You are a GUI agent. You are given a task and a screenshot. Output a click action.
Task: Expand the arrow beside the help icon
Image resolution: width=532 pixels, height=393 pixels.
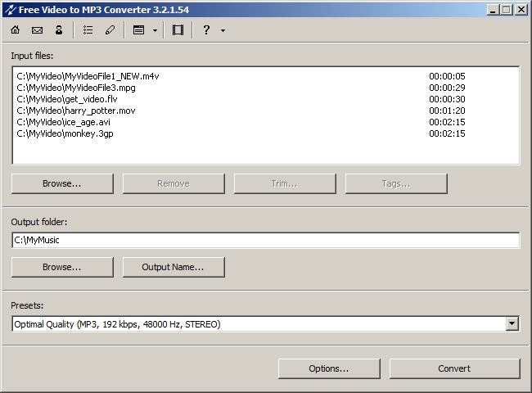coord(223,30)
